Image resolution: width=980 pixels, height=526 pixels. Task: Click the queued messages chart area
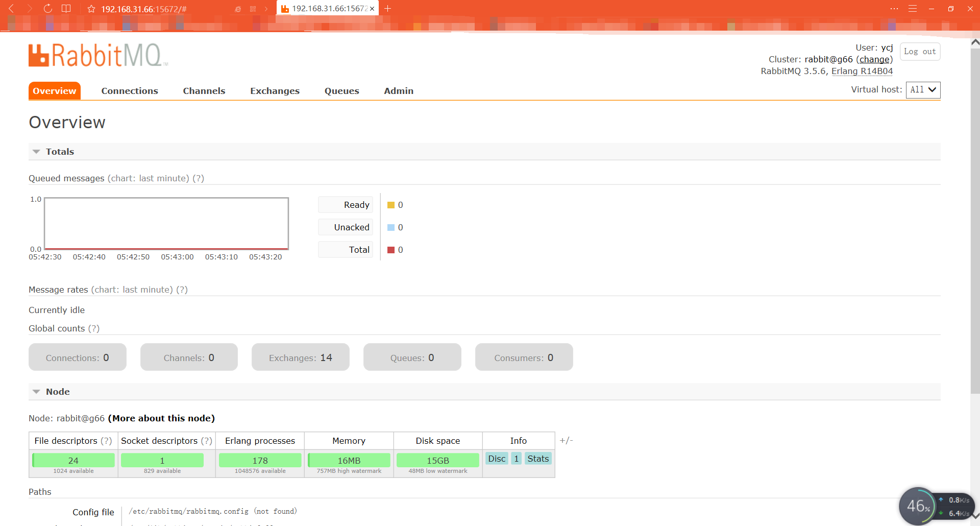click(166, 223)
